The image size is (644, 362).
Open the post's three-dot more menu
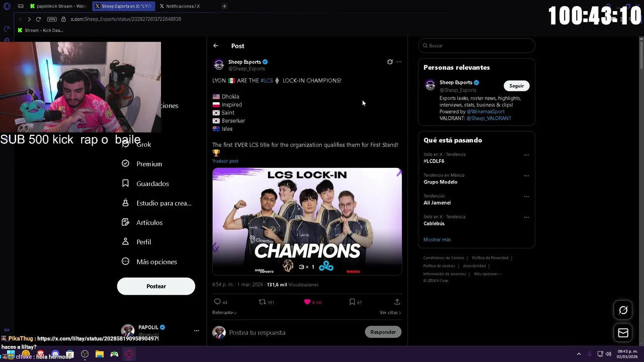(x=399, y=62)
